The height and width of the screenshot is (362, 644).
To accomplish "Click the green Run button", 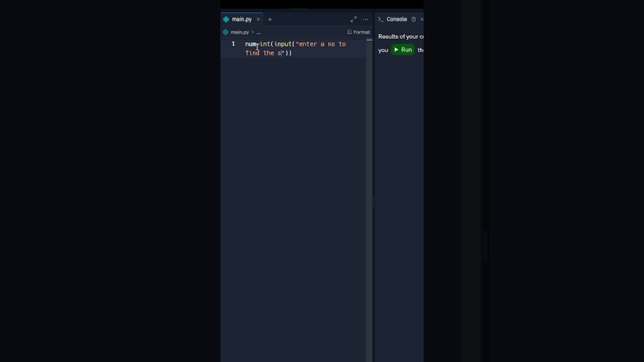I will [x=403, y=50].
